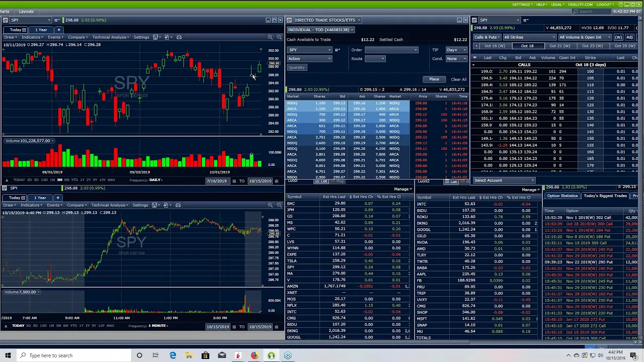Click Clear All in trade ticket
Viewport: 644px width, 362px height.
[458, 79]
